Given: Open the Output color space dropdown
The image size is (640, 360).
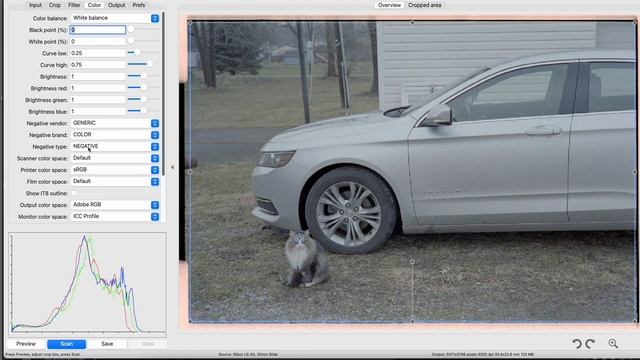Looking at the screenshot, I should pyautogui.click(x=115, y=205).
